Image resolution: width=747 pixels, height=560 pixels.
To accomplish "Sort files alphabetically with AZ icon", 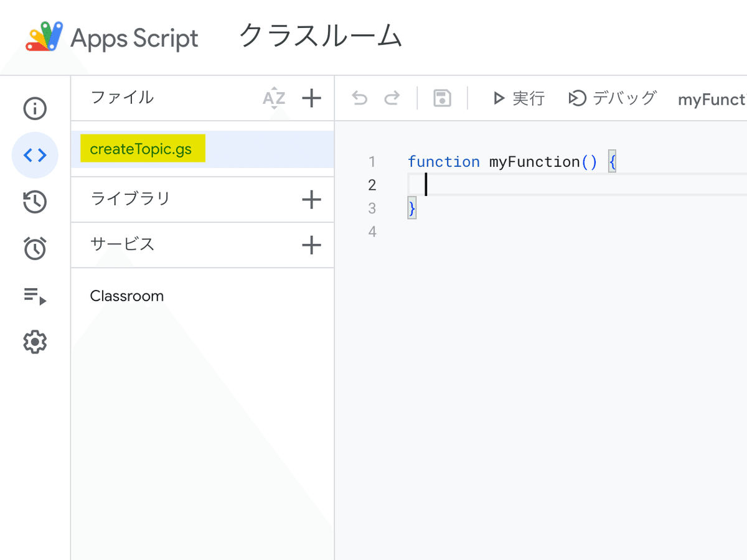I will click(274, 98).
